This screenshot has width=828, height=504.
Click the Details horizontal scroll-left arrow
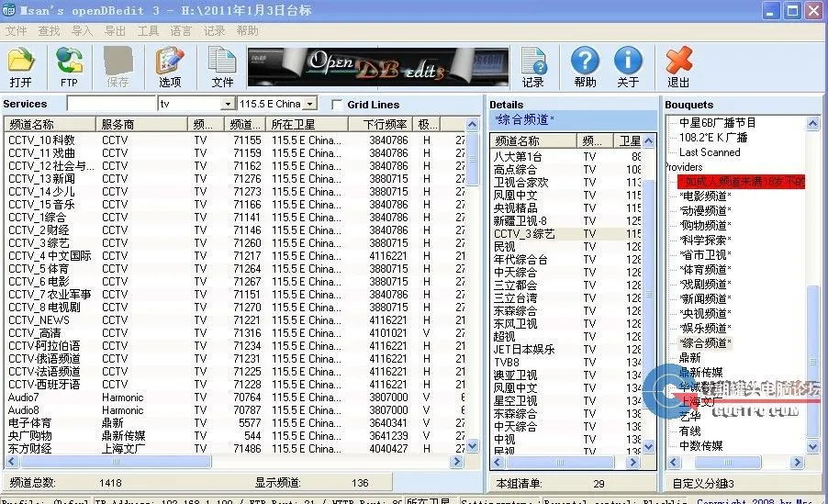[497, 463]
